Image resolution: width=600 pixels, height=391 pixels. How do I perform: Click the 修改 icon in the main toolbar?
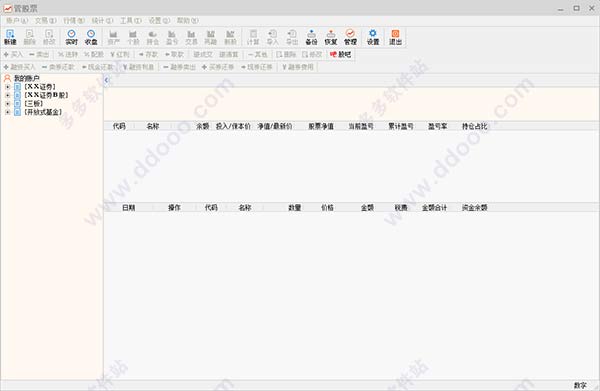(x=49, y=37)
